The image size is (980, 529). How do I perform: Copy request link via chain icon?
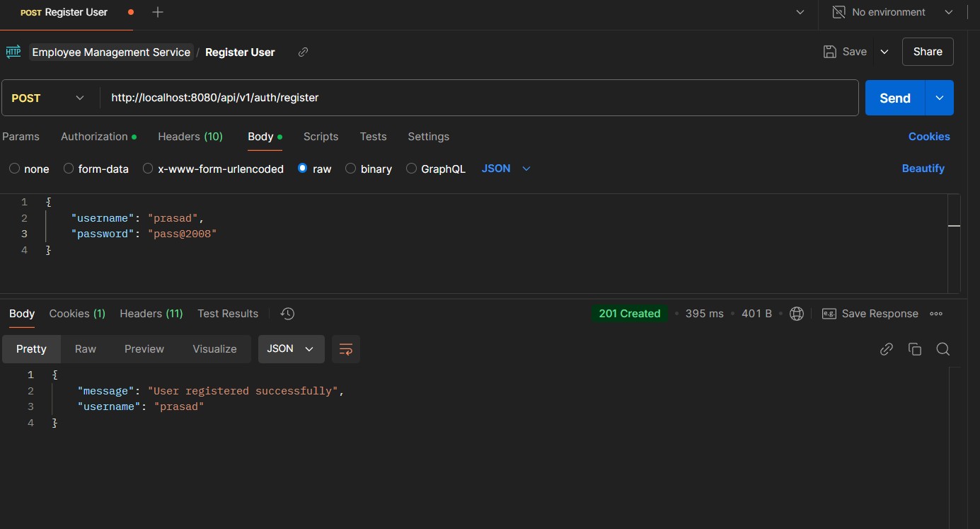point(303,52)
